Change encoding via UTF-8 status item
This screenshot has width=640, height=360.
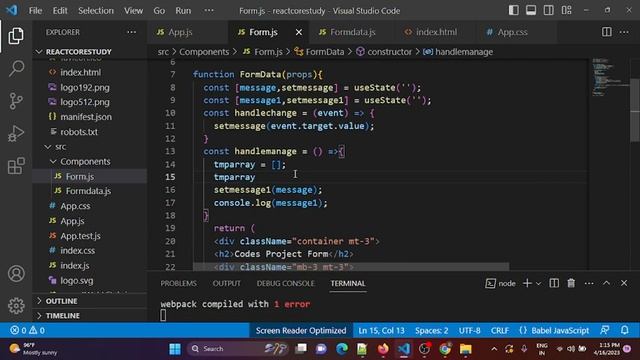click(x=469, y=330)
